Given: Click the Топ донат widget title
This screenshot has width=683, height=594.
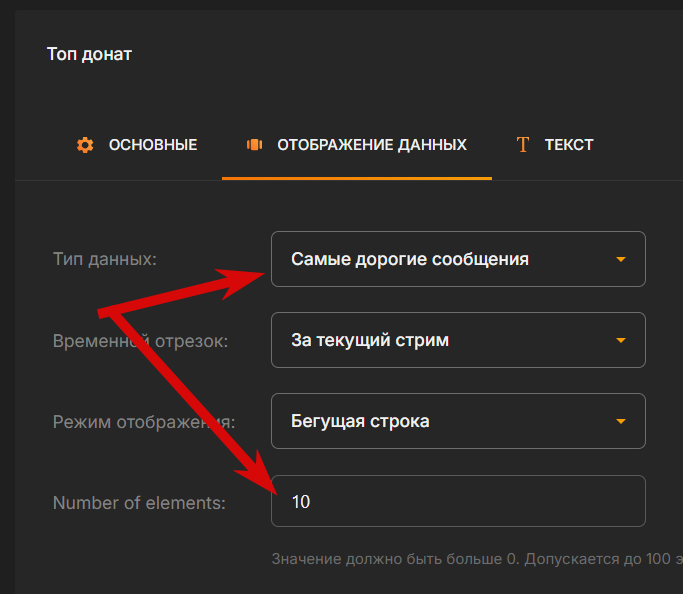Looking at the screenshot, I should pyautogui.click(x=89, y=54).
